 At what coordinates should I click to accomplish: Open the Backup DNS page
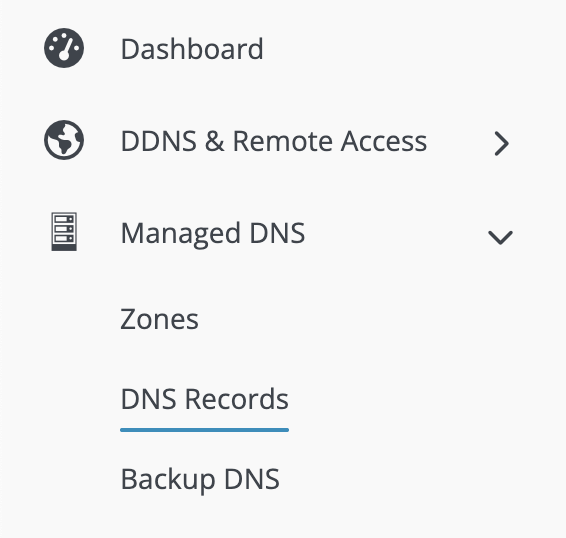(x=200, y=479)
